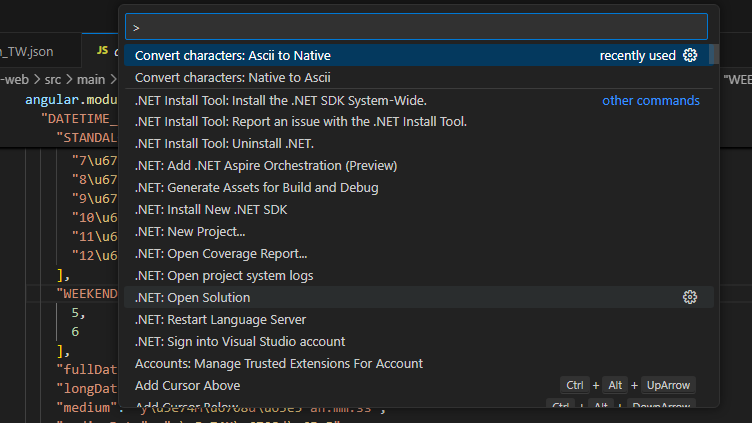Viewport: 752px width, 423px height.
Task: Run Convert characters: Native to Ascii
Action: 419,78
